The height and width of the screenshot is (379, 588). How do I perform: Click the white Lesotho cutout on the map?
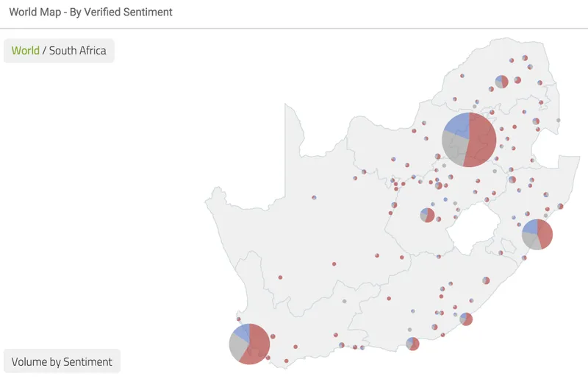(x=473, y=229)
